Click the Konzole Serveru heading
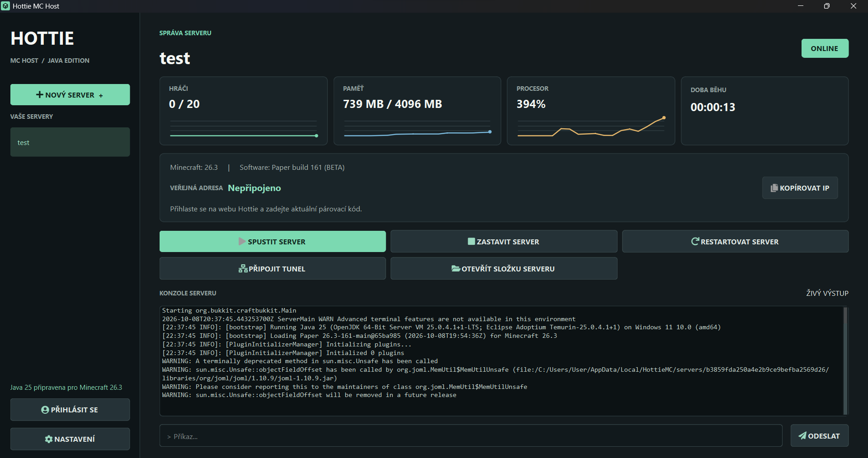Viewport: 868px width, 458px height. pyautogui.click(x=188, y=293)
